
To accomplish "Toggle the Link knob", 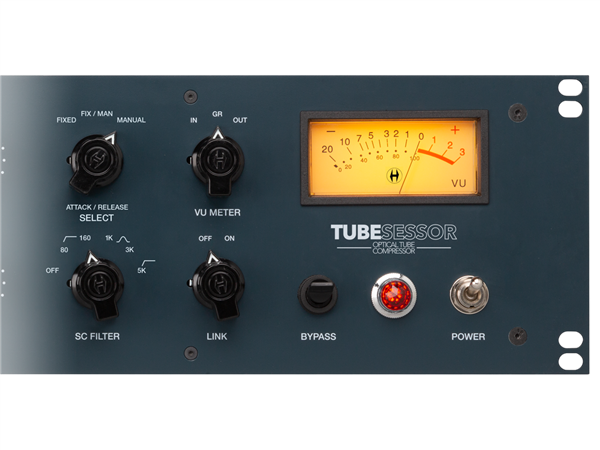I will click(x=216, y=285).
